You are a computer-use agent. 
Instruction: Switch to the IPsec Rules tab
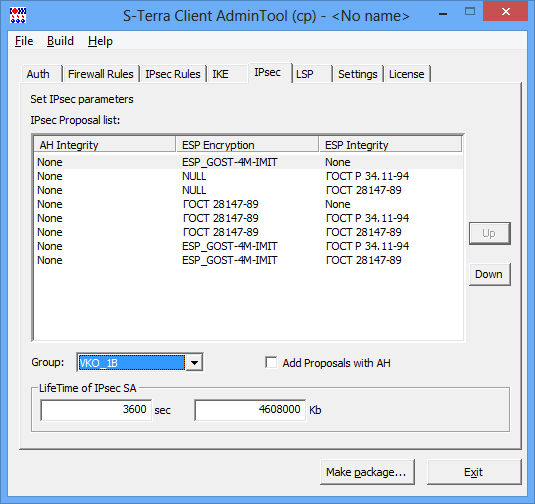pos(173,74)
